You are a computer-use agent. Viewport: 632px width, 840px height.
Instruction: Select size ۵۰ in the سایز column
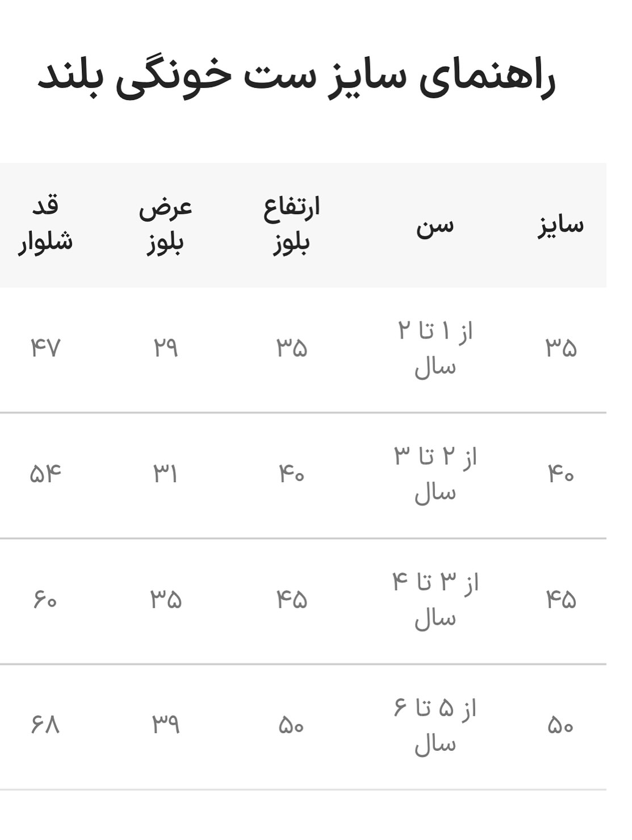pos(560,725)
